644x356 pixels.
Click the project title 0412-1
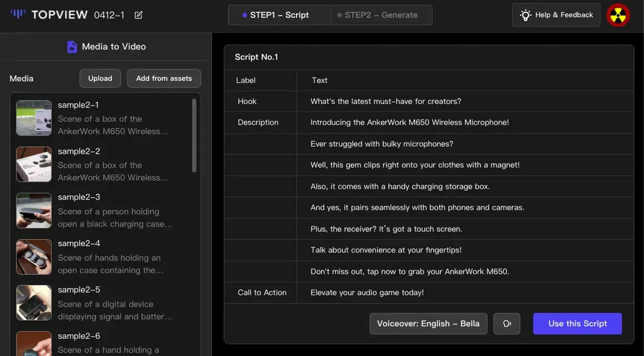tap(109, 15)
